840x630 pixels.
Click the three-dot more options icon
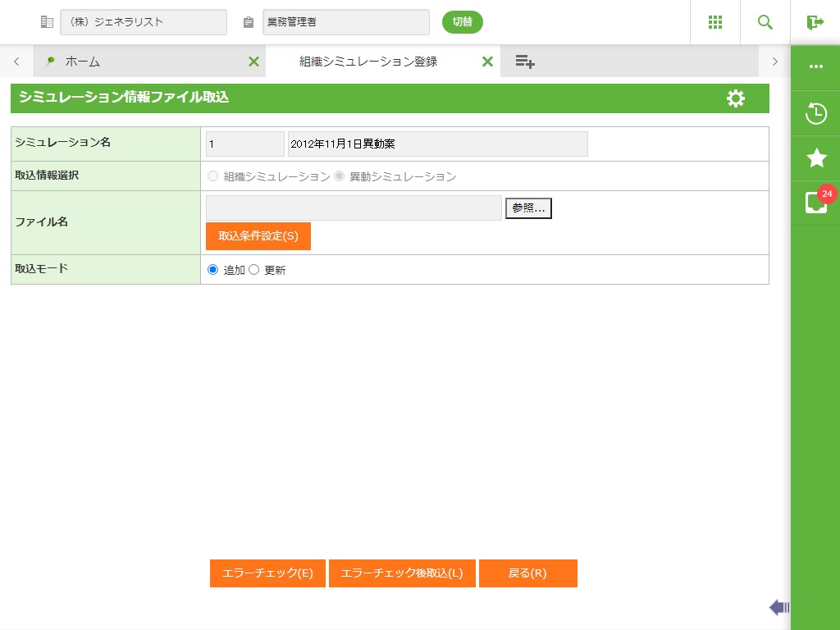(815, 67)
